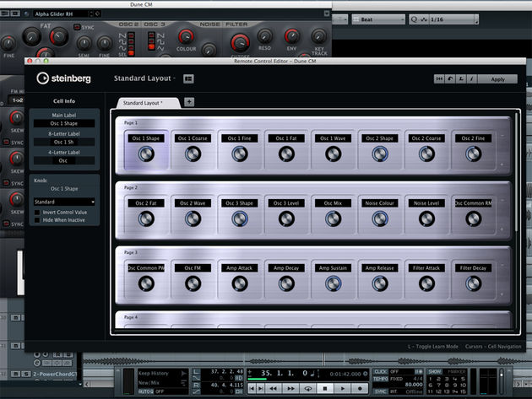Click the Amp Decay label

pyautogui.click(x=286, y=267)
